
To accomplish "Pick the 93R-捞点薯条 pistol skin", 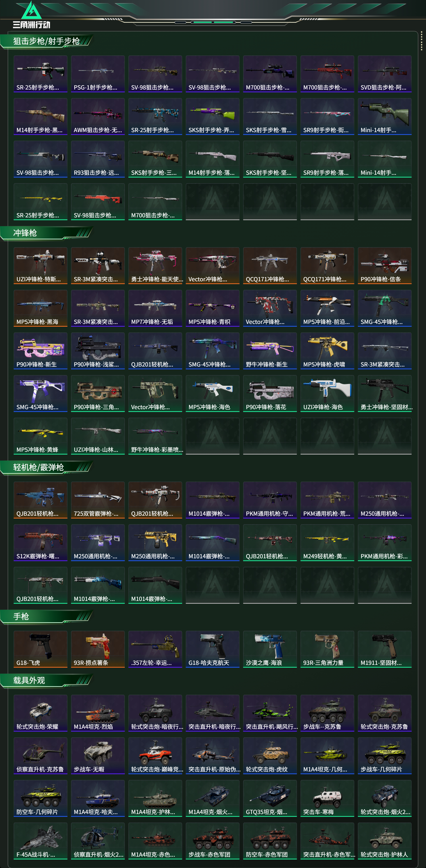I will click(98, 649).
